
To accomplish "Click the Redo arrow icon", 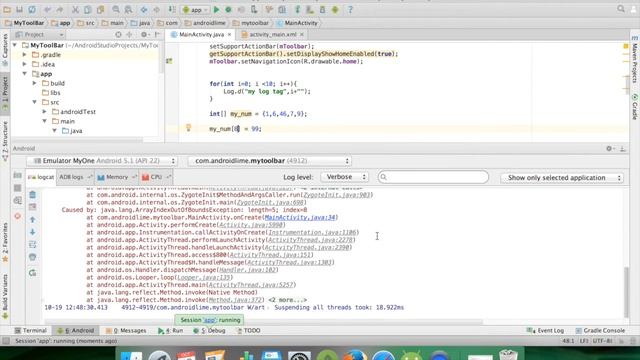I will [60, 9].
